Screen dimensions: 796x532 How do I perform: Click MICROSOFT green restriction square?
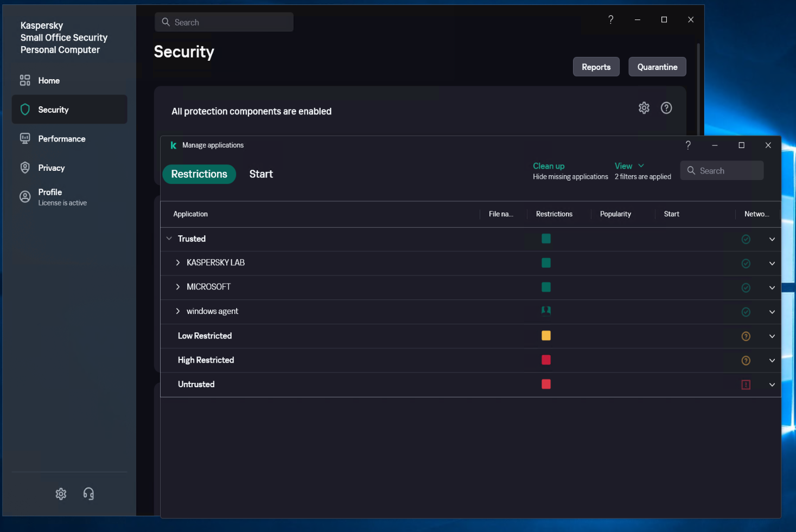[546, 287]
